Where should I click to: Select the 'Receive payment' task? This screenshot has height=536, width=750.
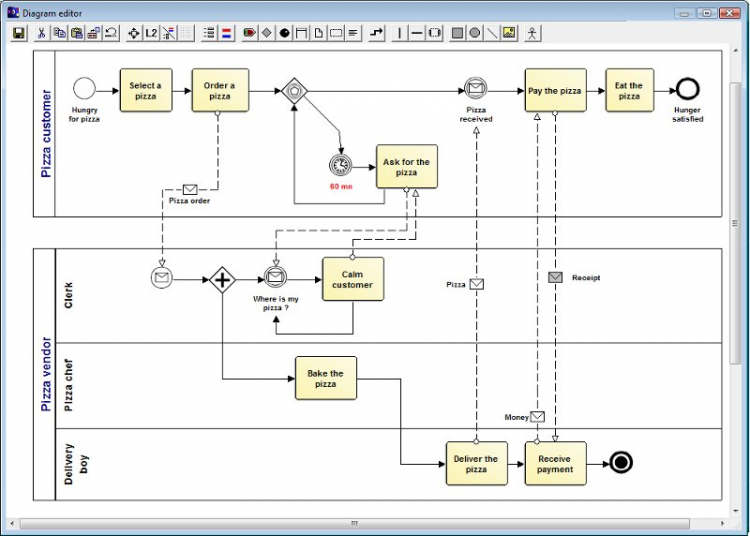(555, 463)
